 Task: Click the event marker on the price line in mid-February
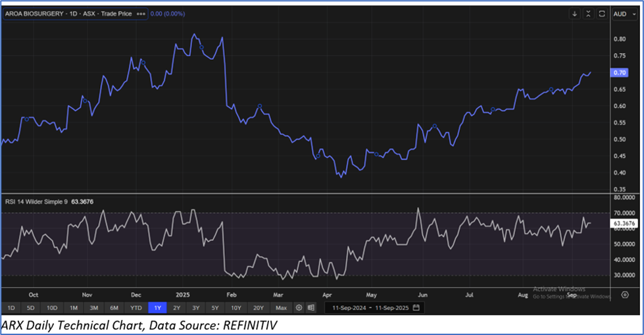260,106
